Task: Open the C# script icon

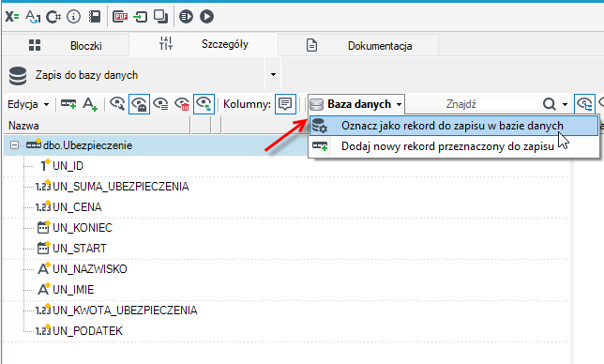Action: click(53, 17)
